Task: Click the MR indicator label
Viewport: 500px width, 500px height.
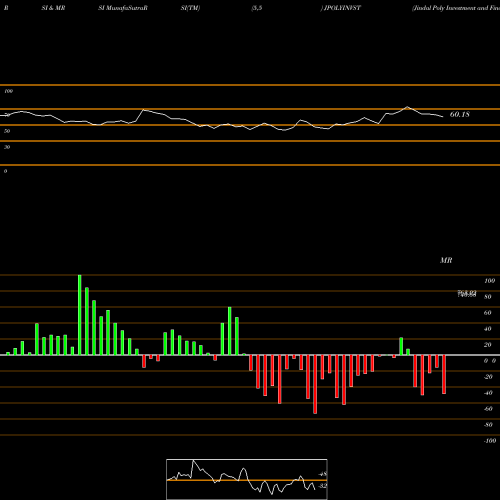Action: click(446, 260)
